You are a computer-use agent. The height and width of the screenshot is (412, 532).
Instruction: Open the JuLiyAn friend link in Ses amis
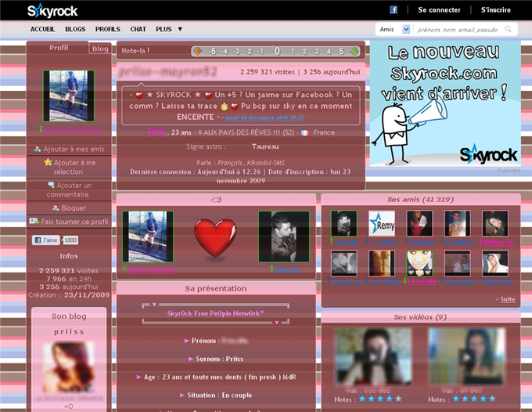coord(347,242)
